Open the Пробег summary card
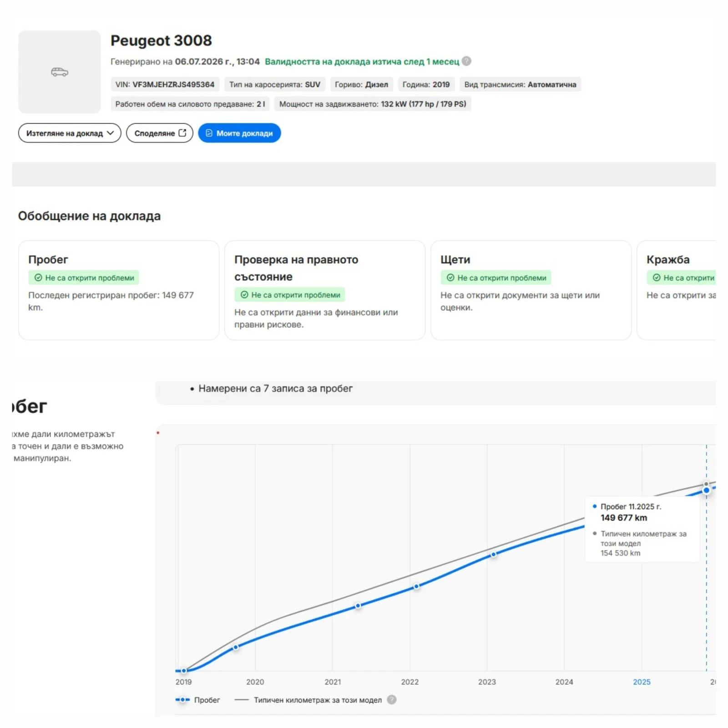The image size is (728, 728). [119, 290]
